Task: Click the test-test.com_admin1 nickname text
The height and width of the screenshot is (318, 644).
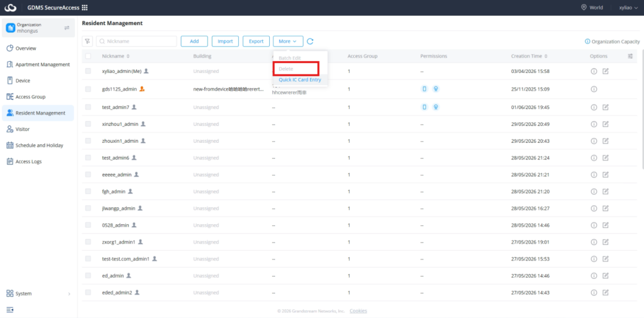Action: [126, 259]
